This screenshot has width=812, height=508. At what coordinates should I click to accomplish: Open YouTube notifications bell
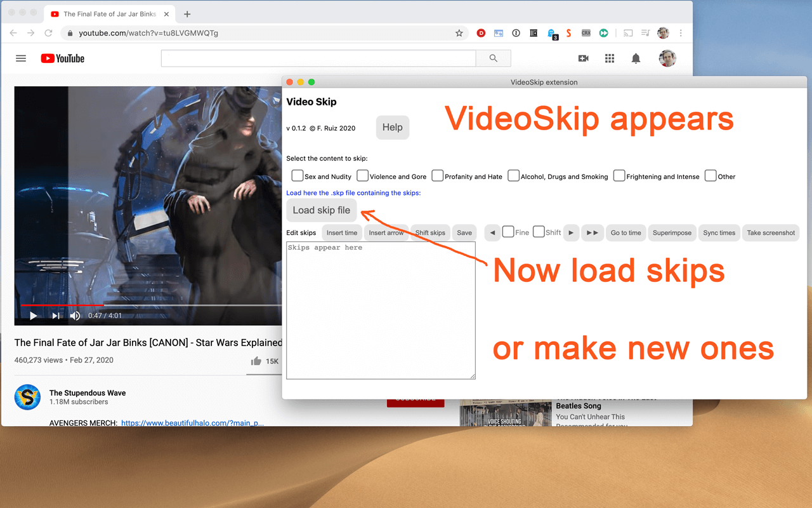pyautogui.click(x=635, y=58)
